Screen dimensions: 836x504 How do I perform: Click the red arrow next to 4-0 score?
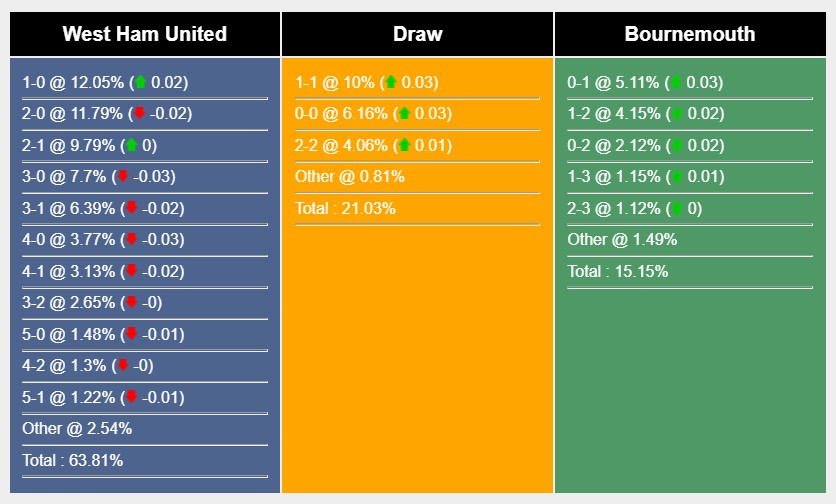click(131, 240)
